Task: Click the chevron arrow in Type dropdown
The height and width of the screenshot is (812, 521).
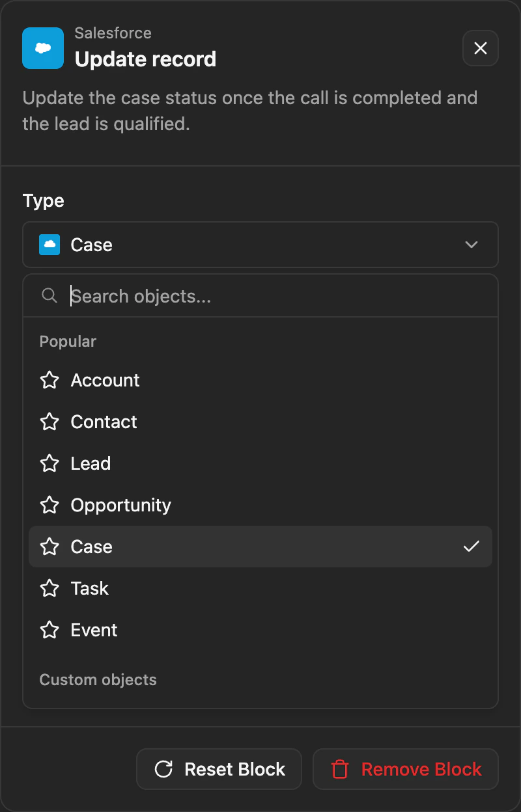Action: [x=472, y=245]
